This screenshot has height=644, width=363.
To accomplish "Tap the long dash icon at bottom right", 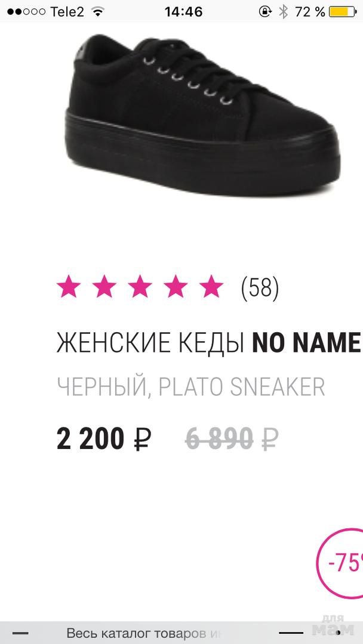I will (291, 633).
